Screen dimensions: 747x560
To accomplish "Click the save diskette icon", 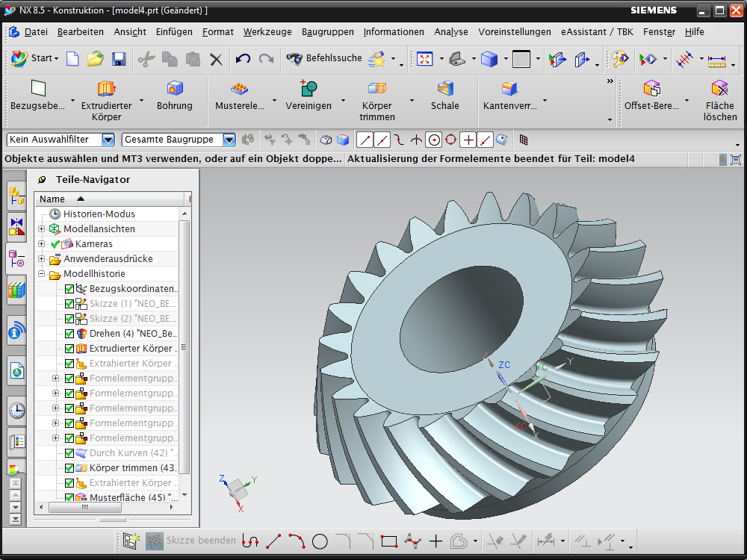I will click(x=118, y=59).
